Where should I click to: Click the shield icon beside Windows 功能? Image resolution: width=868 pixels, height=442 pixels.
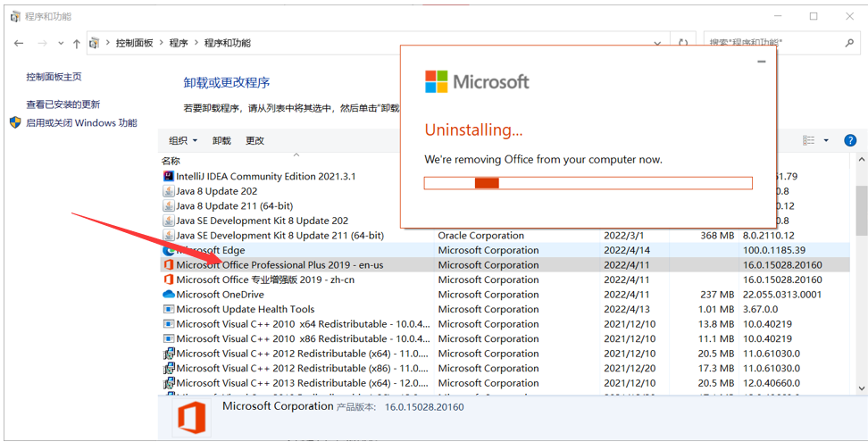tap(15, 122)
